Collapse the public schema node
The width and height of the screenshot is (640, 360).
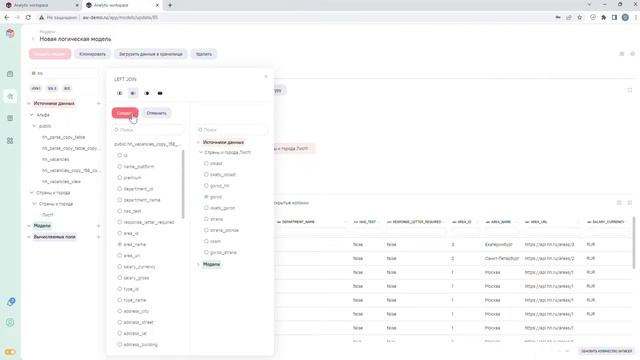click(x=34, y=126)
